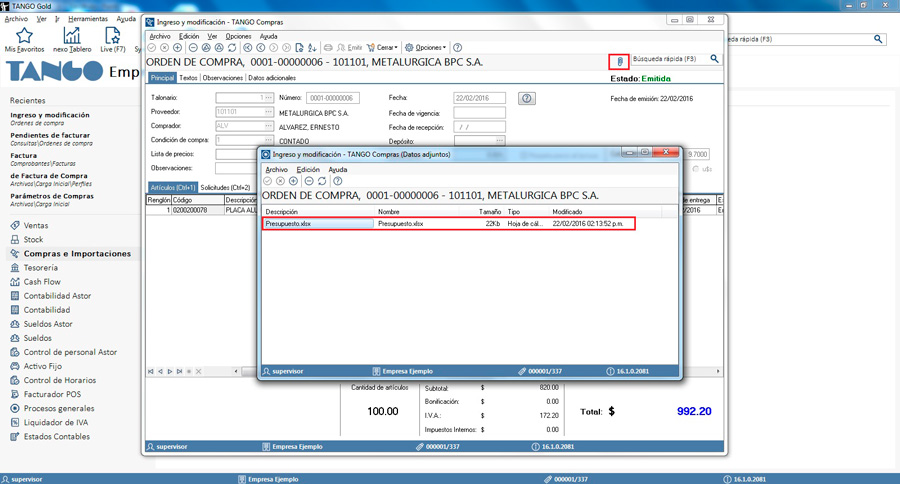The height and width of the screenshot is (484, 900).
Task: Open Cerrar dropdown in Compras toolbar
Action: 382,48
